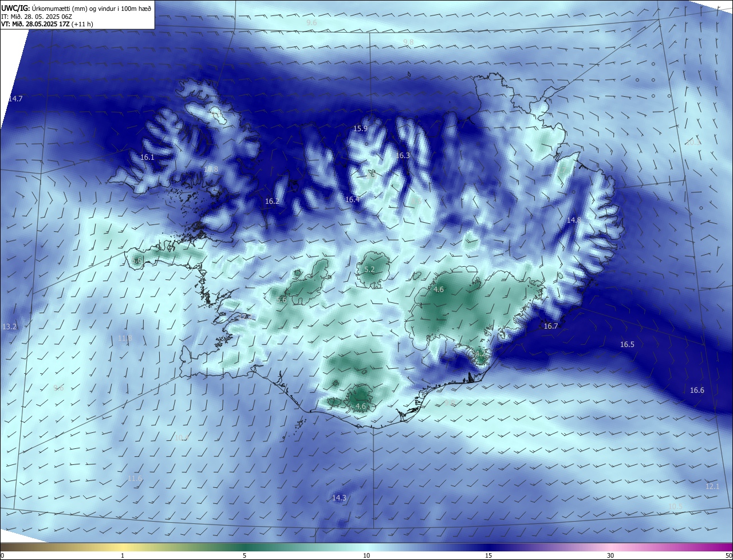Screen dimensions: 733x560
Task: Click the 50 tick on the colour scale
Action: pyautogui.click(x=728, y=556)
